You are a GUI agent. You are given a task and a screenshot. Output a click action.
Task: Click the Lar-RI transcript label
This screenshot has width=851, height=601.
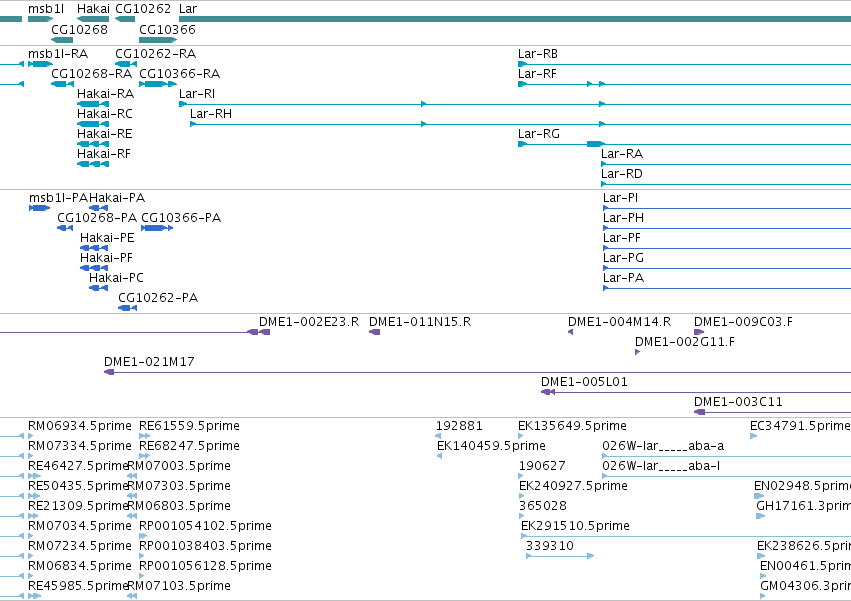pyautogui.click(x=197, y=94)
